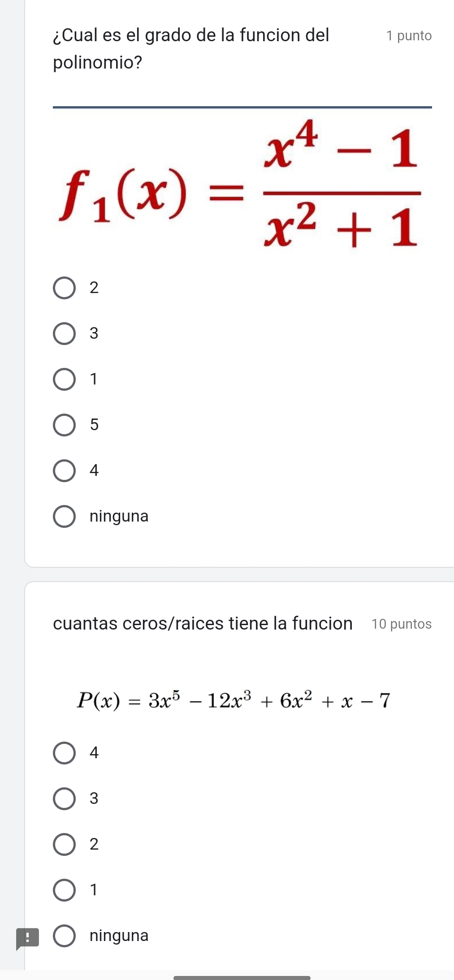
Task: Choose 1 as the number of roots of P(x)
Action: point(65,890)
